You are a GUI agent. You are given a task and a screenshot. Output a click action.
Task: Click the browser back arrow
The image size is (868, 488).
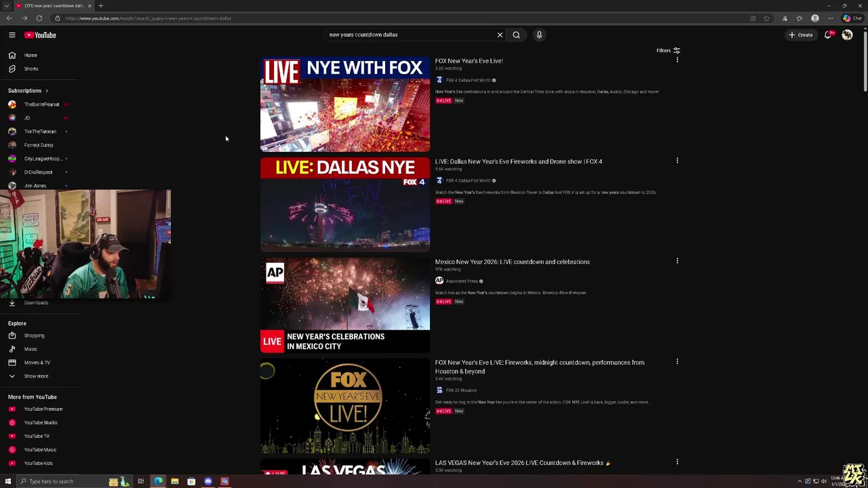coord(10,18)
